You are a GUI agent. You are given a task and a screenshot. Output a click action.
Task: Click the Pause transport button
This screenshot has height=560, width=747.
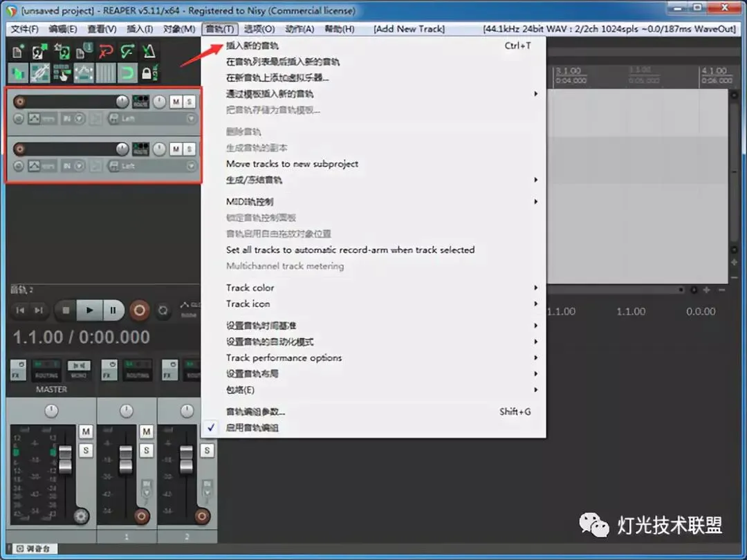pyautogui.click(x=113, y=310)
